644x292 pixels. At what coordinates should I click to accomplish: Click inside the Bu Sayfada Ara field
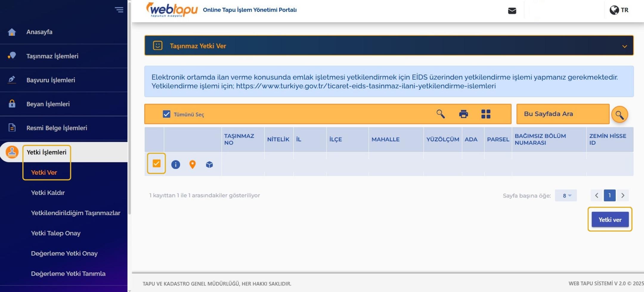[x=563, y=114]
